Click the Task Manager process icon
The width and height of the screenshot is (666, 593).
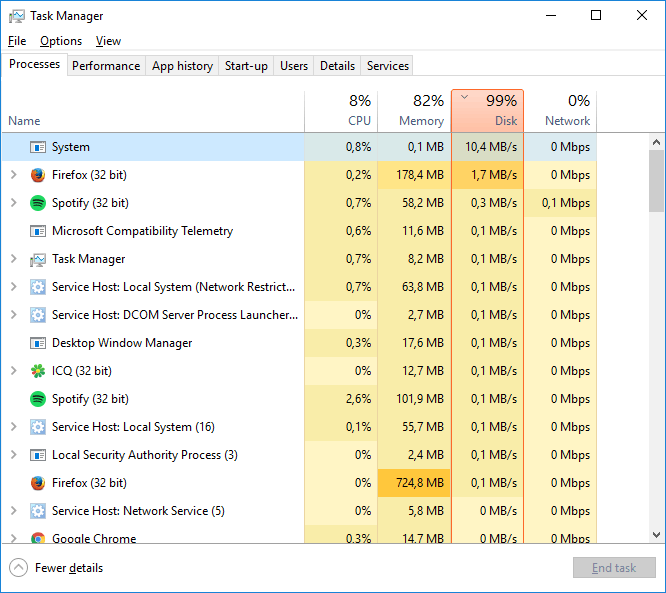(38, 259)
